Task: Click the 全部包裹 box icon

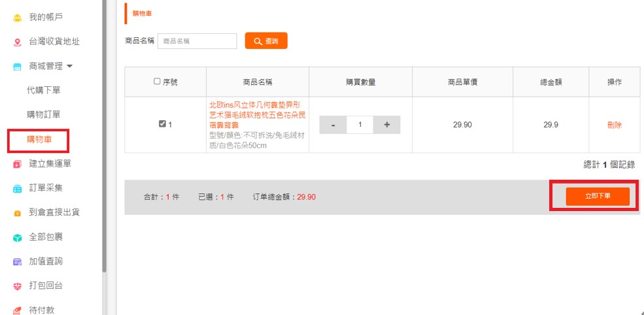Action: click(x=18, y=237)
